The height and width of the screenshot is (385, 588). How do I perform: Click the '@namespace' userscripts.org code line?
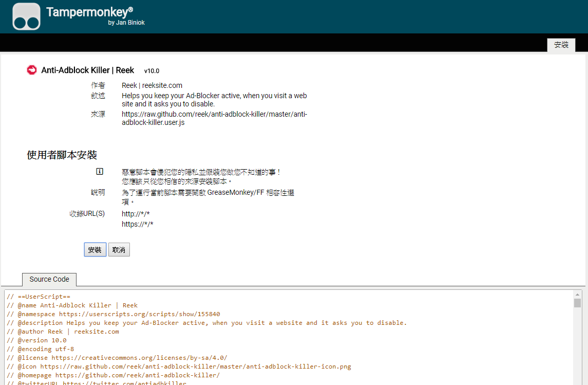tap(113, 314)
